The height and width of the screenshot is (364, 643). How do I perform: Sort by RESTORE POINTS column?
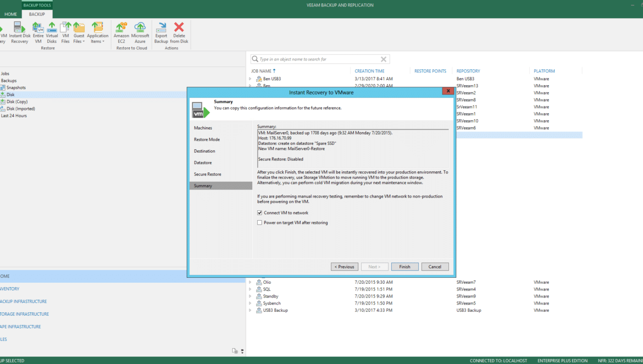coord(430,71)
